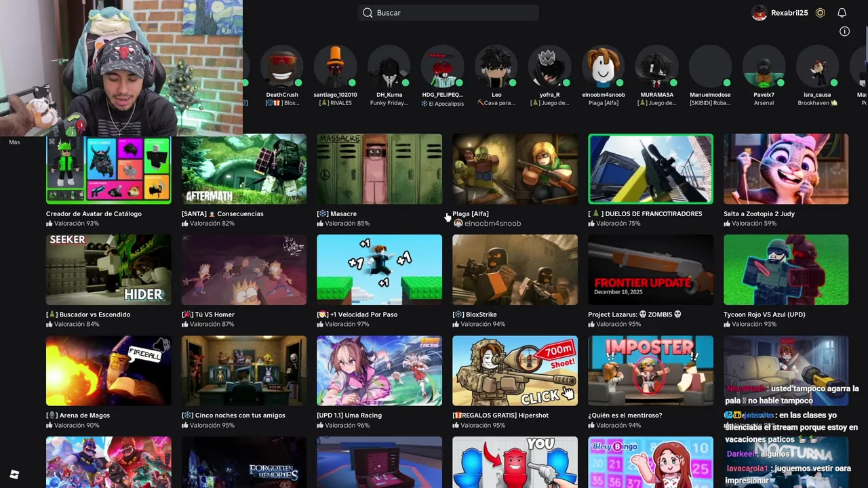The width and height of the screenshot is (868, 488).
Task: Open Bloxy Bingo game thumbnail
Action: pyautogui.click(x=651, y=462)
